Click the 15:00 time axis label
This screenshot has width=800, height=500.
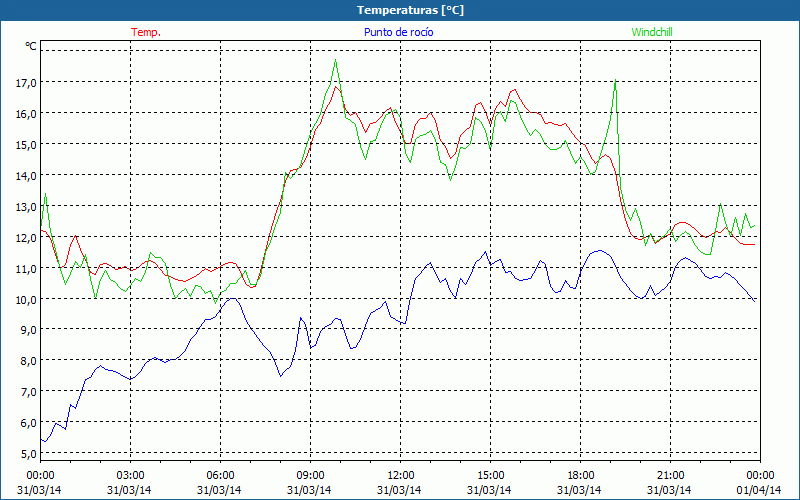(x=490, y=476)
